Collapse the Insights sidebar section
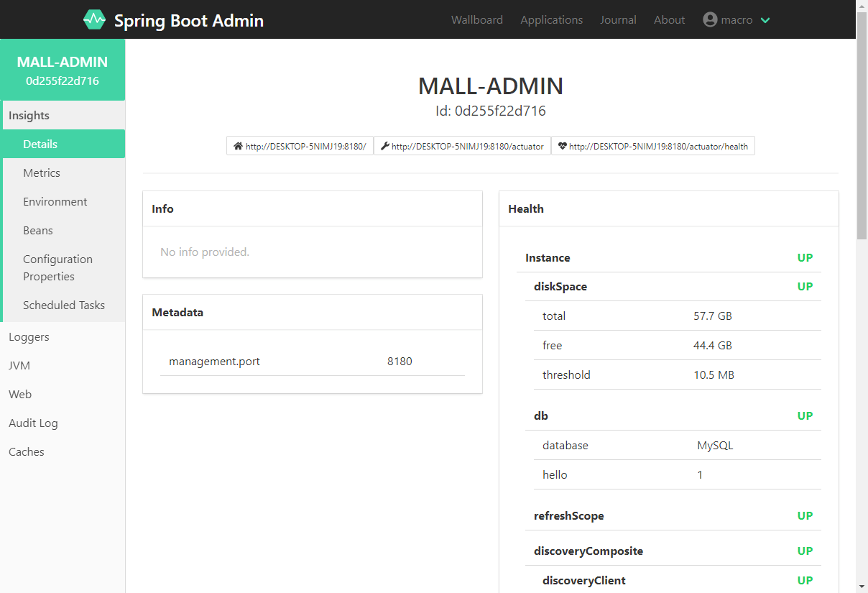868x593 pixels. tap(29, 116)
